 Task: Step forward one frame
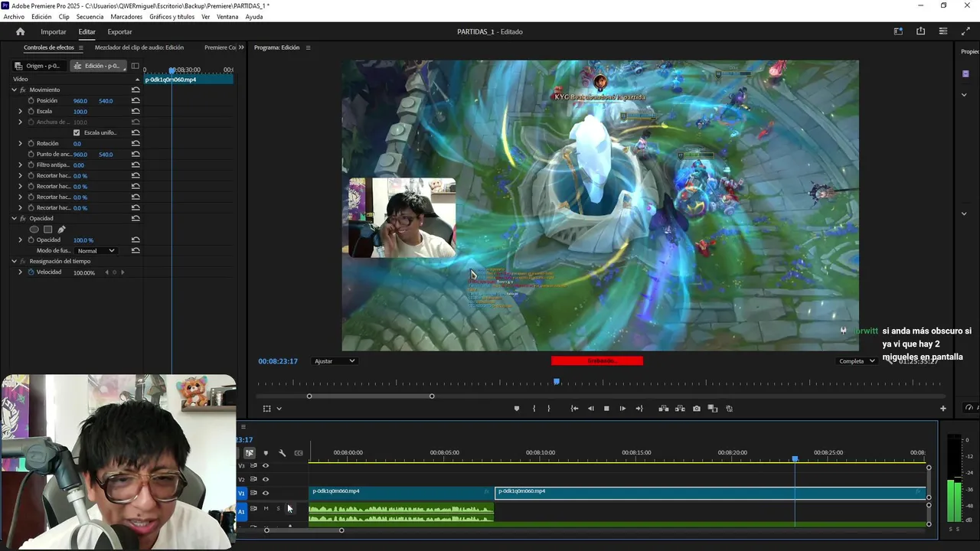(x=622, y=409)
